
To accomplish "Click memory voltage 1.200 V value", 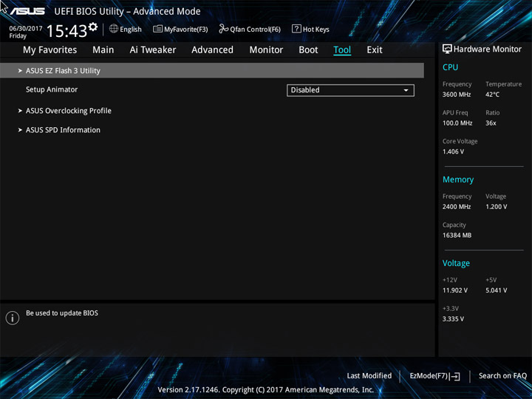I will pos(496,207).
